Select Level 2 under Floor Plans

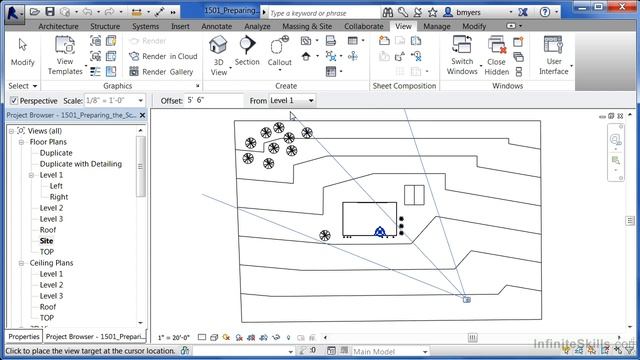51,208
